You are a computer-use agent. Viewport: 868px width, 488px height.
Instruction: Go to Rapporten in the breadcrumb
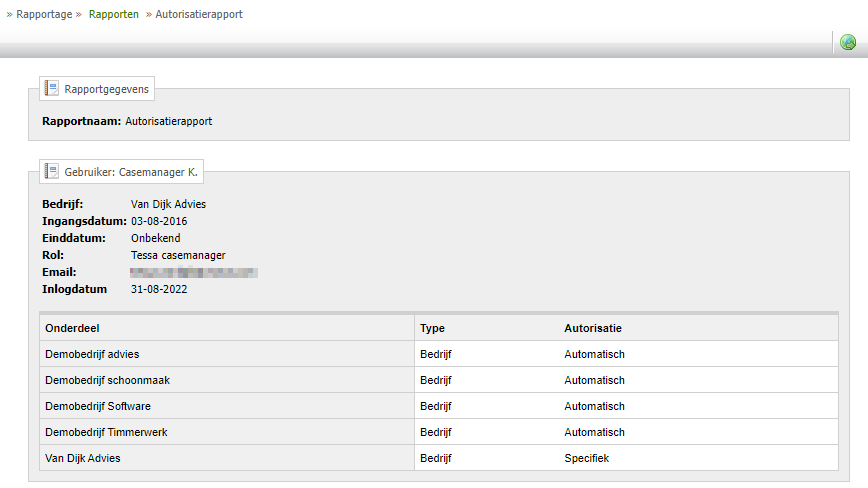tap(113, 15)
